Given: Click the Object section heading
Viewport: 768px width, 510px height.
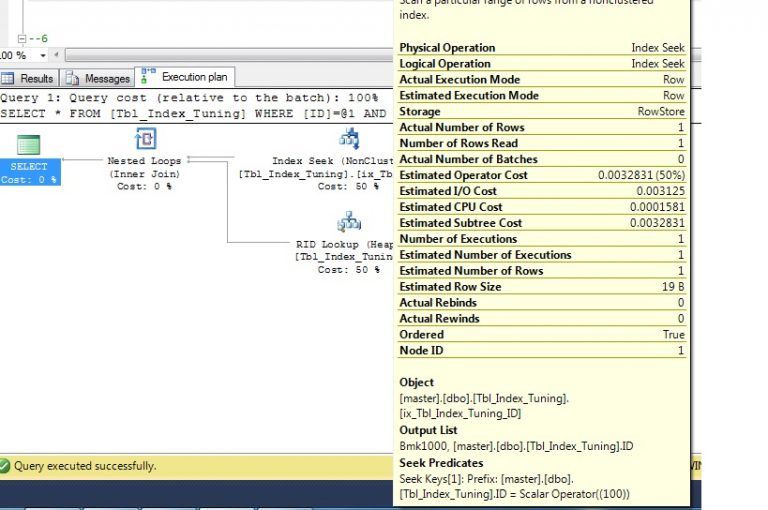Looking at the screenshot, I should (x=416, y=383).
